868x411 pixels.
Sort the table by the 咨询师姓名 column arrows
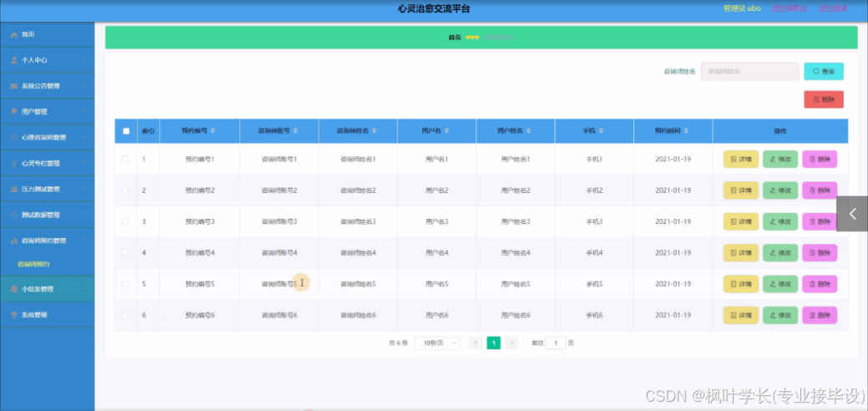pyautogui.click(x=374, y=131)
